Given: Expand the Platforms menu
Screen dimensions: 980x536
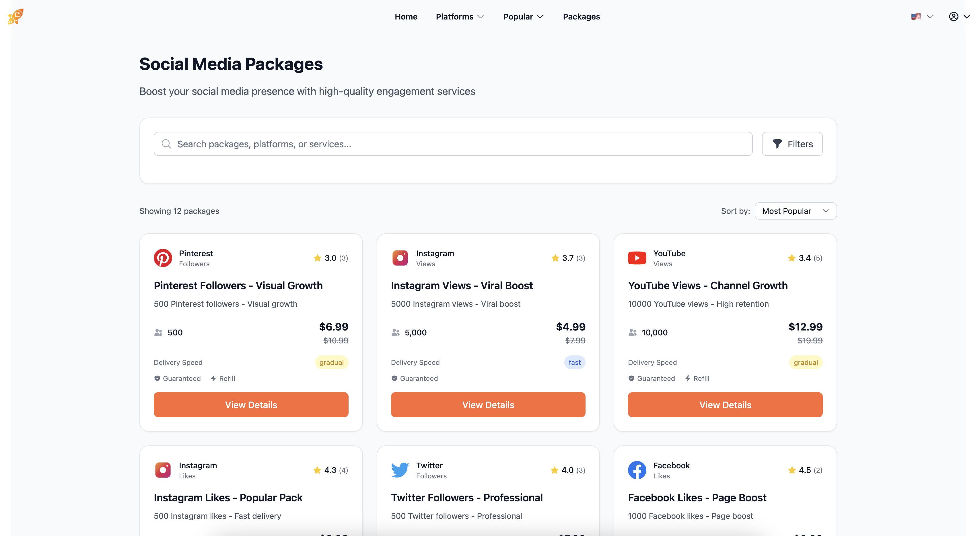Looking at the screenshot, I should pyautogui.click(x=460, y=17).
